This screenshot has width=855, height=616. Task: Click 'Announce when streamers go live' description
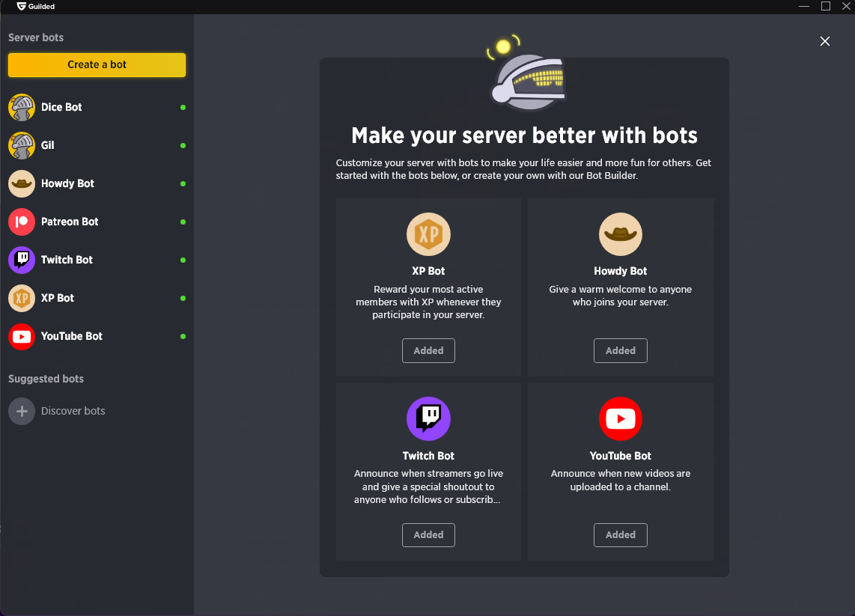click(x=428, y=487)
